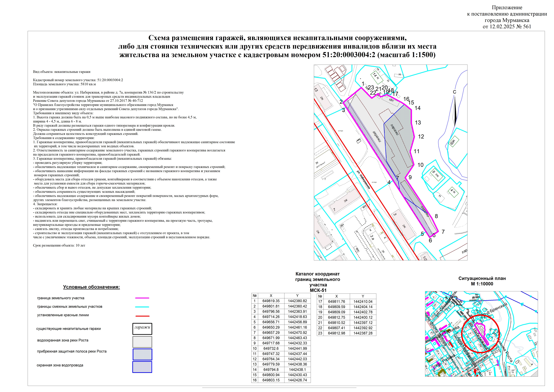Click the magenta land plot boundary legend line
The height and width of the screenshot is (392, 554).
(142, 298)
